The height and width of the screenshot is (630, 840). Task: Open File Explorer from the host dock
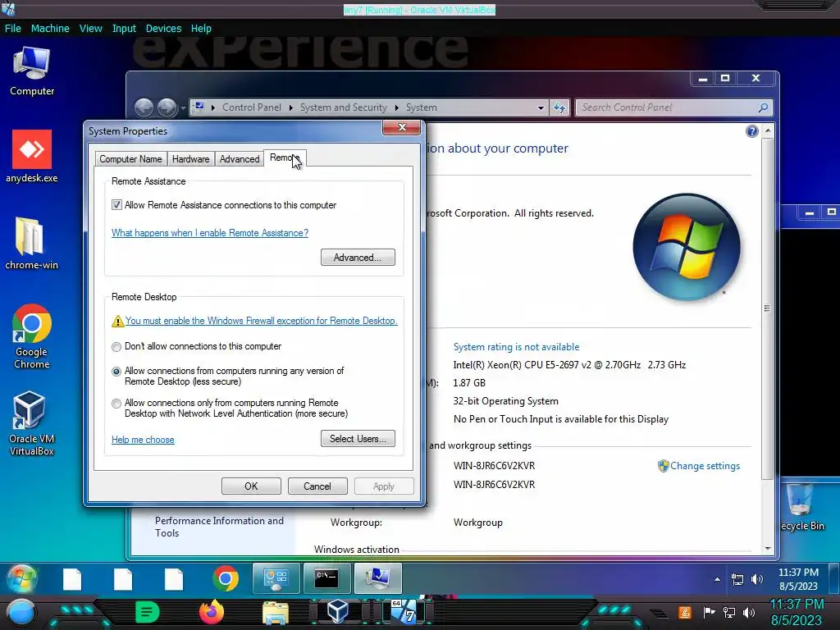[x=276, y=612]
